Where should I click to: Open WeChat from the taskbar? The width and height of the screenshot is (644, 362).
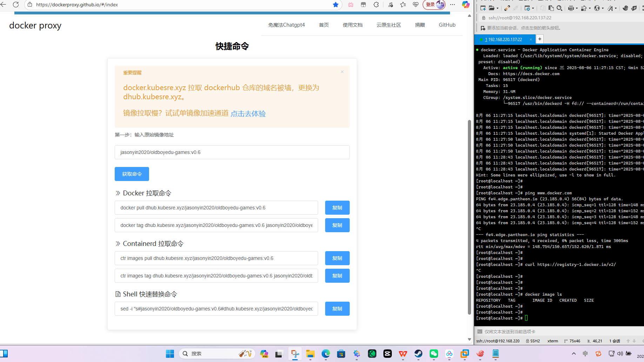[434, 354]
